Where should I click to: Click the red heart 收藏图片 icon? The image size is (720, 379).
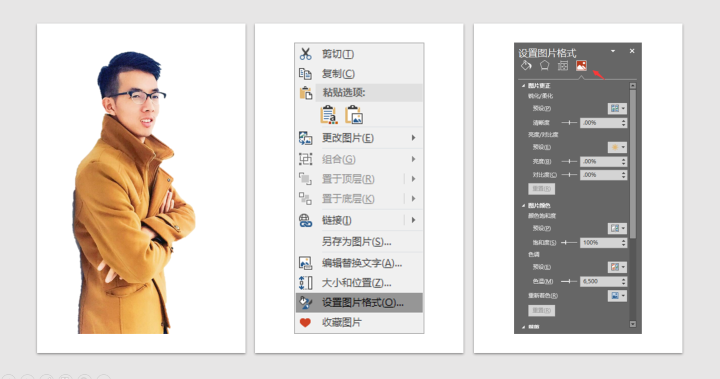tap(305, 322)
